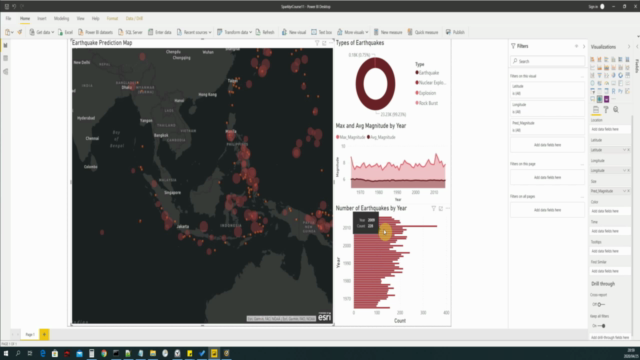Click the filter icon on Earthquake Prediction Map
The height and width of the screenshot is (360, 640).
(x=317, y=43)
